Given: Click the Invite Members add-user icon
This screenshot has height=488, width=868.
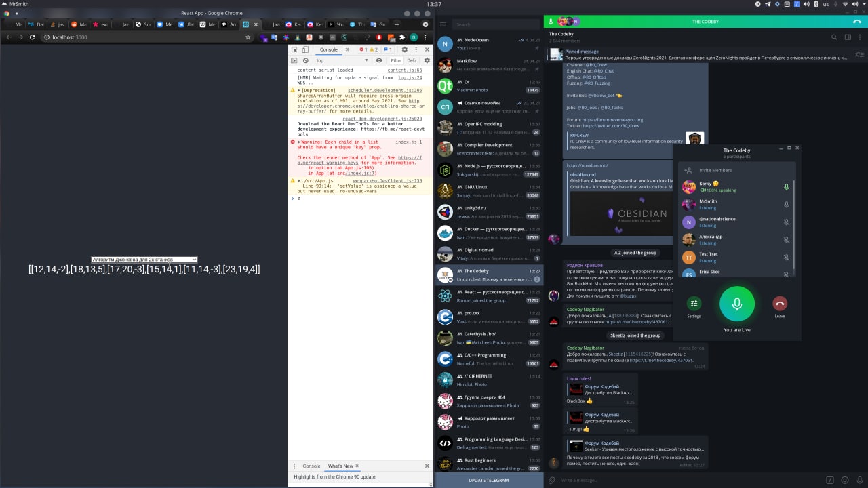Looking at the screenshot, I should (x=688, y=170).
